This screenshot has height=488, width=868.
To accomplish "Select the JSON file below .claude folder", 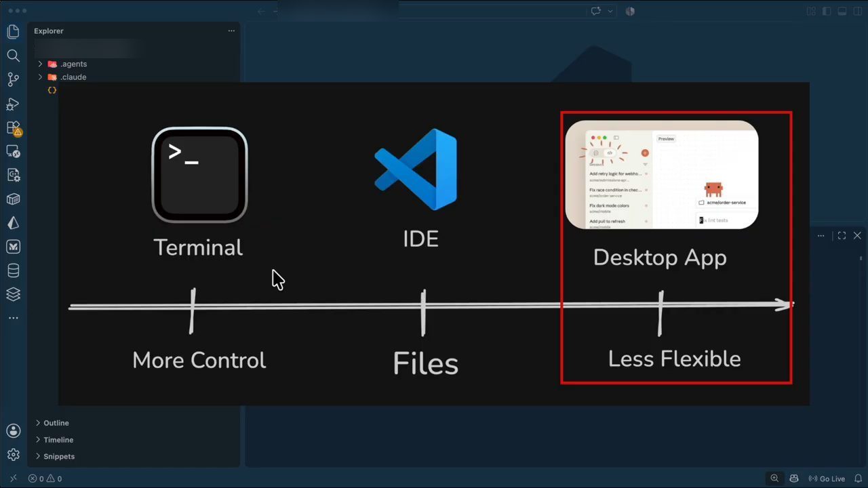I will click(52, 89).
